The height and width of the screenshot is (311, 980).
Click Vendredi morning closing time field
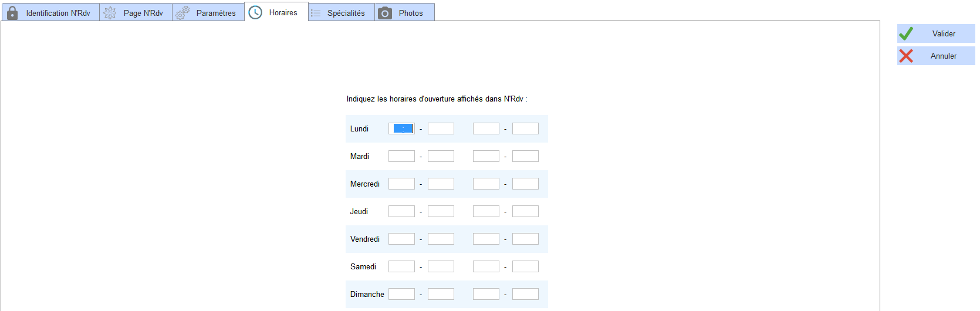441,239
